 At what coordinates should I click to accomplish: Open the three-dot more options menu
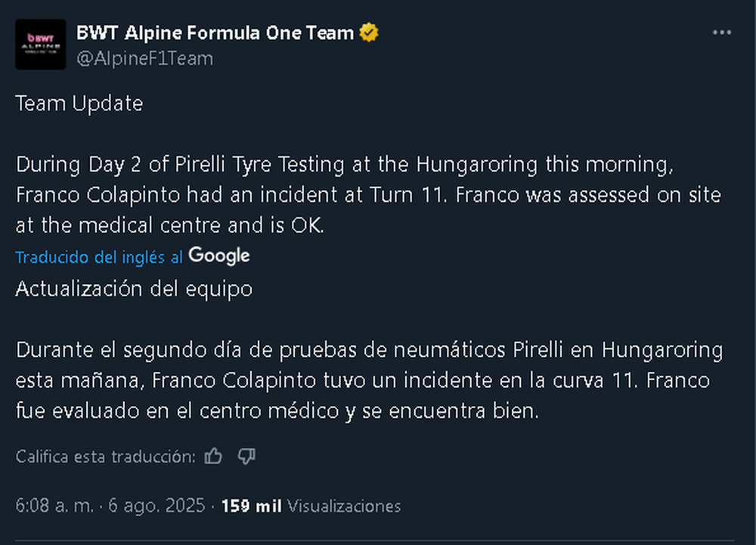pos(722,33)
